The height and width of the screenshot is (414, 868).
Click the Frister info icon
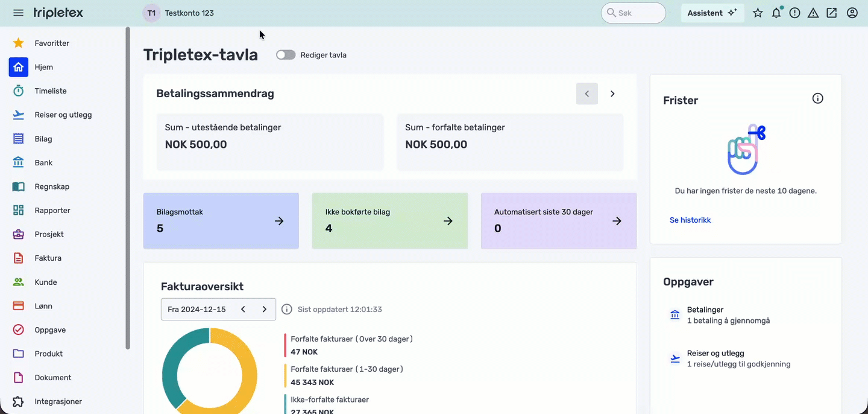(817, 98)
